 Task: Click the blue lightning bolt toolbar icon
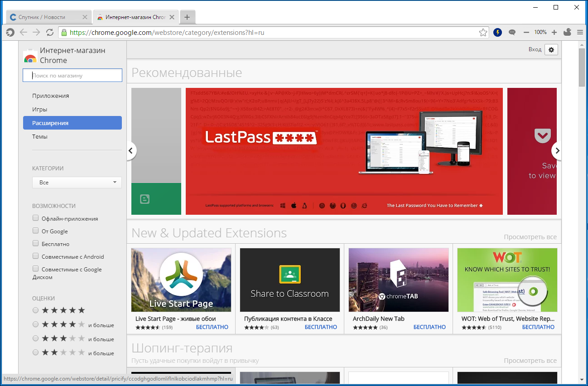tap(498, 32)
